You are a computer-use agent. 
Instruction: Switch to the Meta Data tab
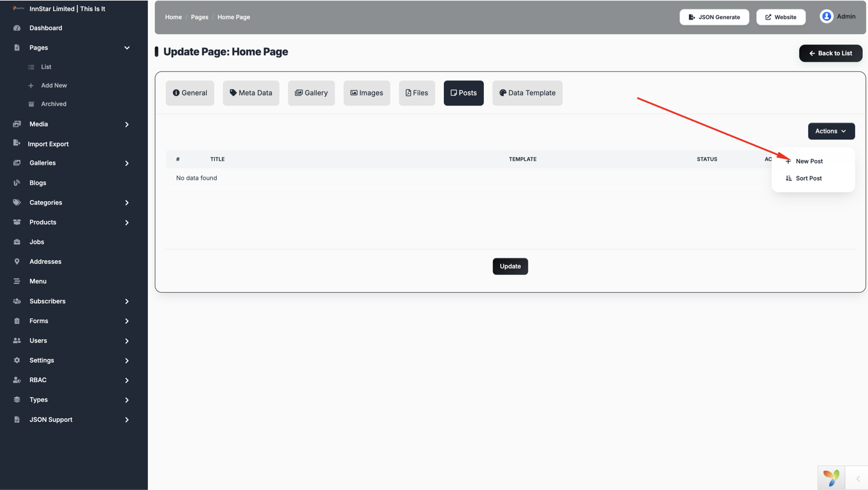pyautogui.click(x=251, y=93)
